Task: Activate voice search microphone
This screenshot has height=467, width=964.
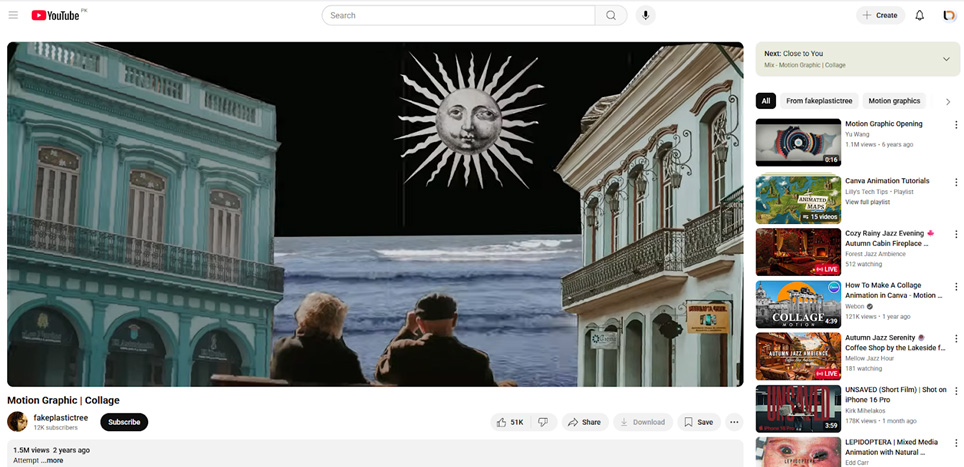Action: 645,15
